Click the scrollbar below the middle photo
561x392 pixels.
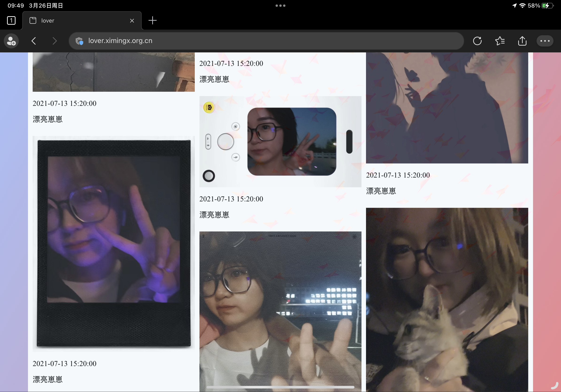[x=280, y=387]
